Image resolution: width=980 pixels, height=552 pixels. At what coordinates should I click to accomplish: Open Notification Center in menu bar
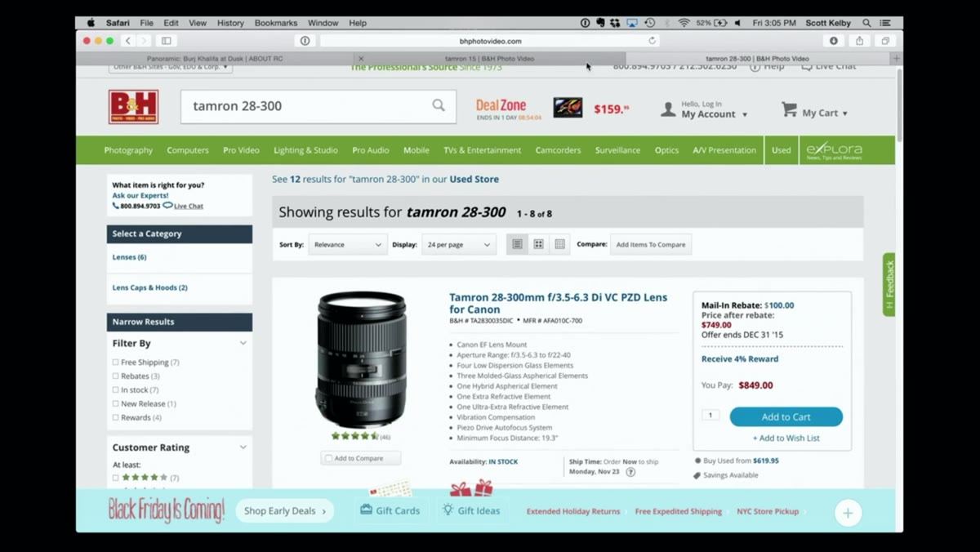pyautogui.click(x=885, y=23)
